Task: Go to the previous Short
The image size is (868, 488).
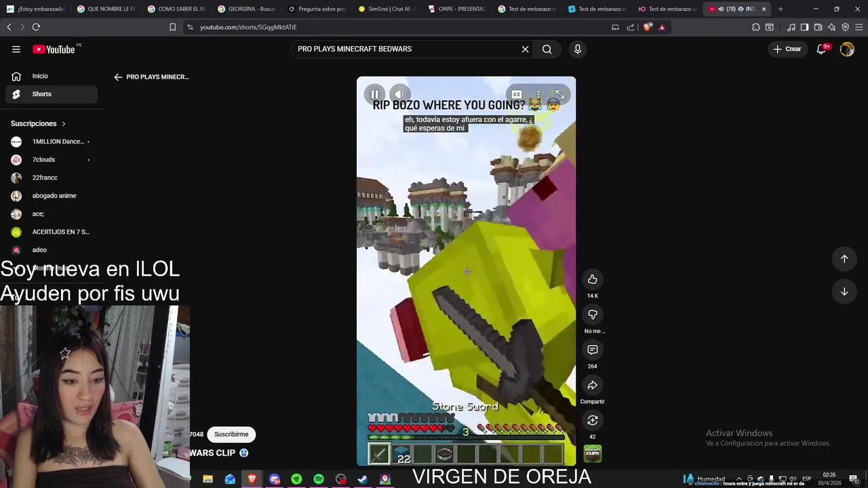Action: tap(844, 259)
